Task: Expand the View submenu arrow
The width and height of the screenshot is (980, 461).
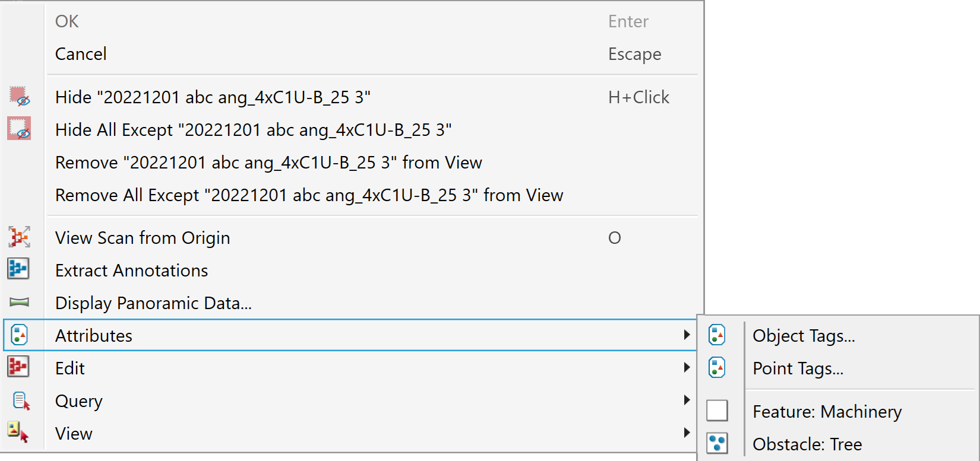Action: pyautogui.click(x=687, y=433)
